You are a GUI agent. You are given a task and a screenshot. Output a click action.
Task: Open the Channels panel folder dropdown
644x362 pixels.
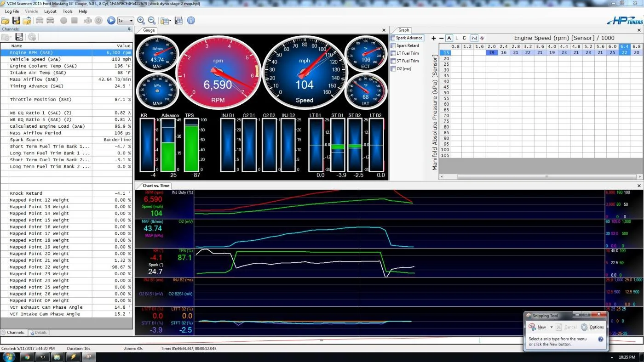(x=7, y=37)
